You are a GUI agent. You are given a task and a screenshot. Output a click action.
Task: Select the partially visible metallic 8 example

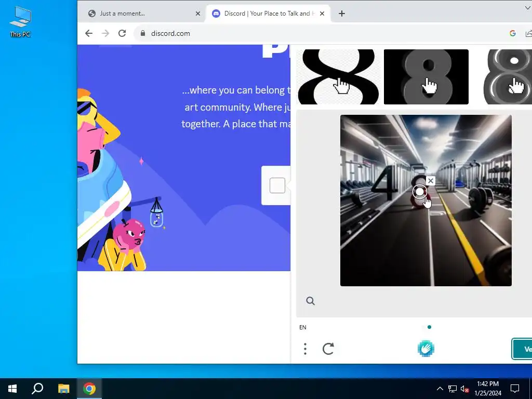507,77
